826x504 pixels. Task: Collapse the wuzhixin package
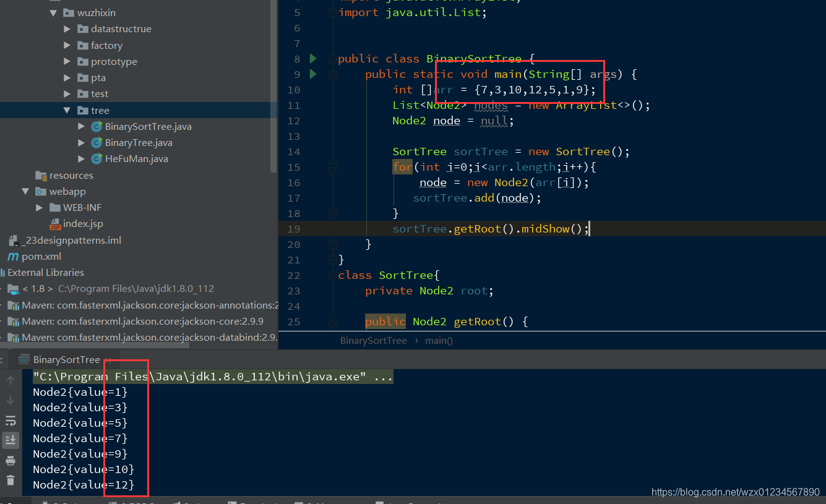tap(53, 13)
